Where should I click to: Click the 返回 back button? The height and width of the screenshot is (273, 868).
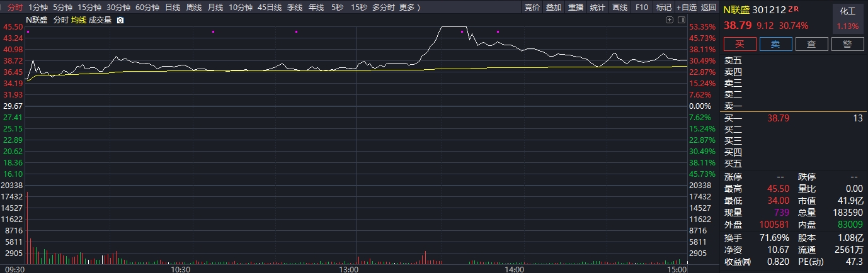(708, 8)
